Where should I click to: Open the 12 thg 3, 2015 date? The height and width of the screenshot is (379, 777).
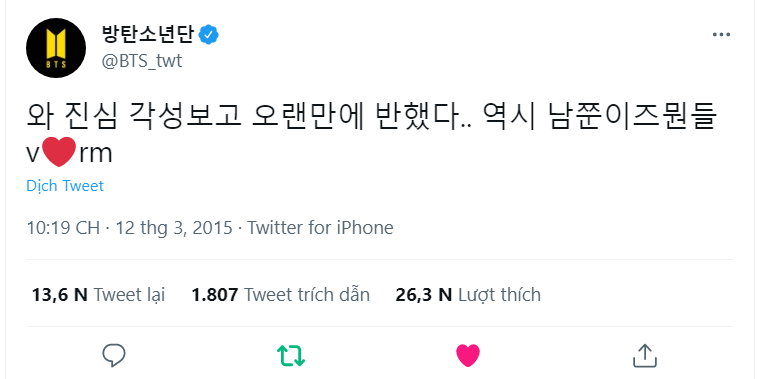[174, 228]
